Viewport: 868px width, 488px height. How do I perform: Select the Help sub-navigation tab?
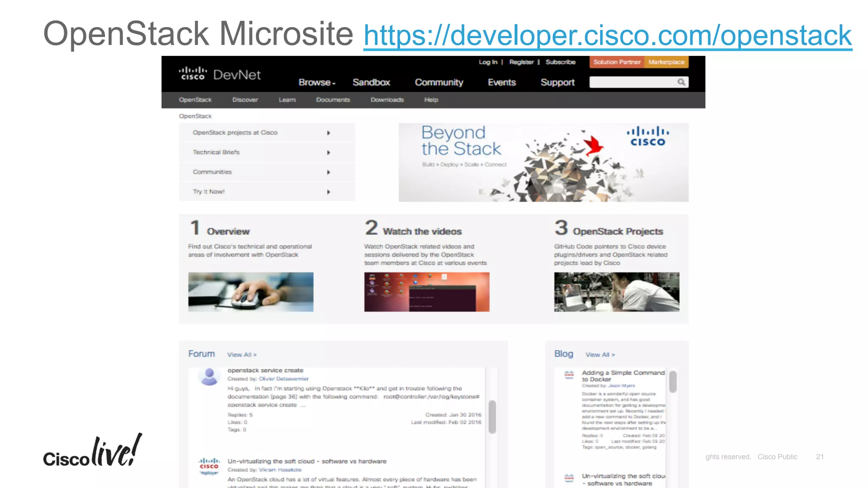click(x=431, y=100)
